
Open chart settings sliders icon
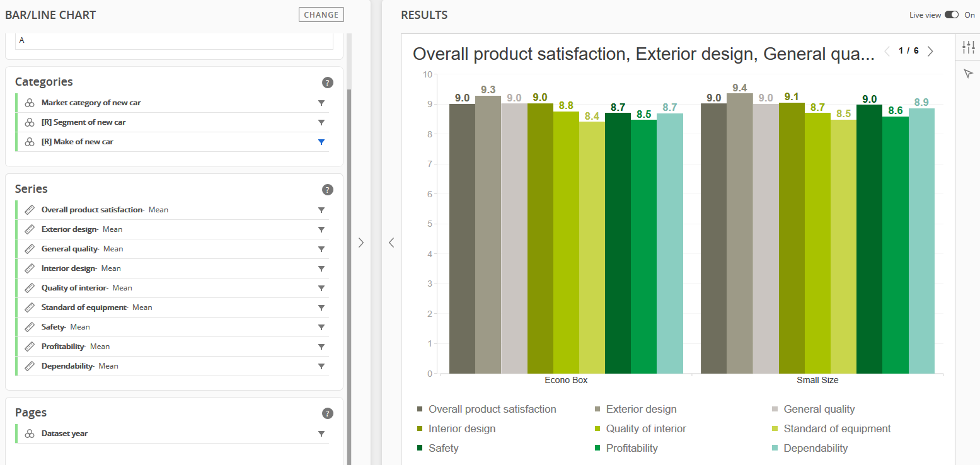tap(969, 47)
